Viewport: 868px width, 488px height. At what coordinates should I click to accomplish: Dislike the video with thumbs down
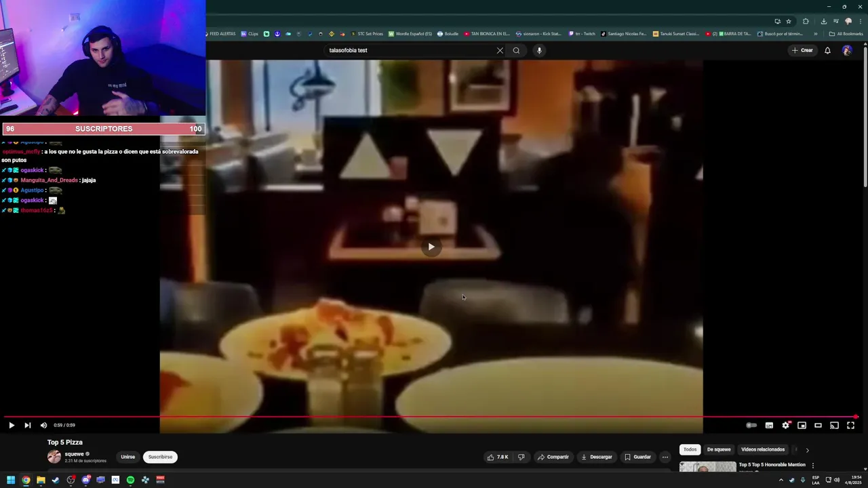click(521, 457)
